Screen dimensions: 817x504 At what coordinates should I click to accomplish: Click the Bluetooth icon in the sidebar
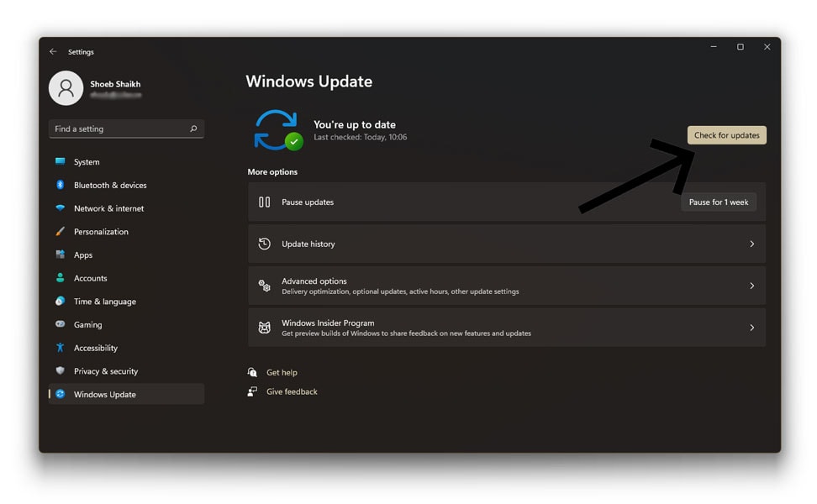[x=61, y=185]
